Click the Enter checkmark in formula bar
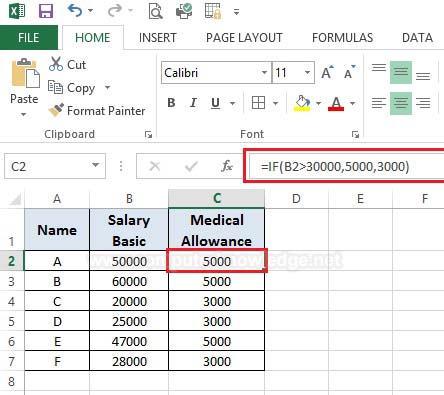444x395 pixels. (x=191, y=166)
